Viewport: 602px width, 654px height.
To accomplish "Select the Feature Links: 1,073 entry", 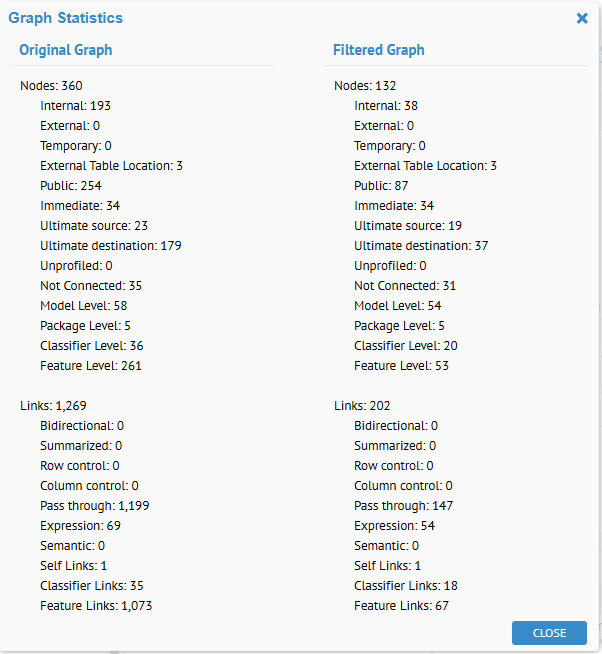I will click(x=96, y=606).
